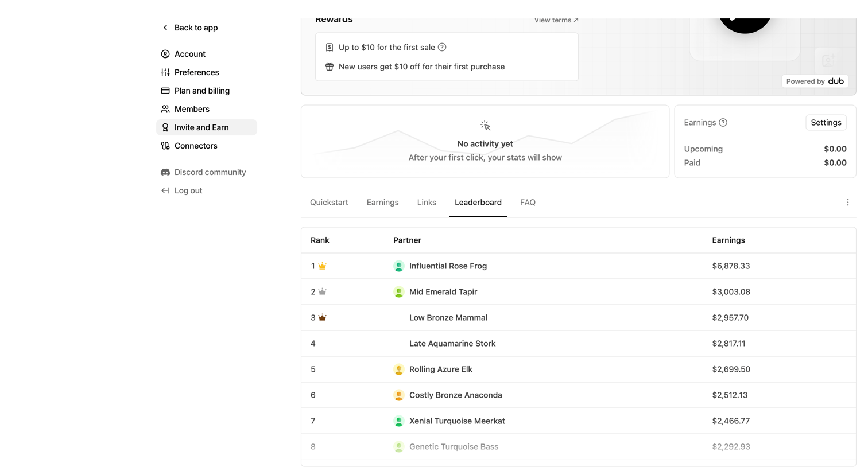Click the help icon beside Earnings
The width and height of the screenshot is (868, 467).
coord(723,123)
